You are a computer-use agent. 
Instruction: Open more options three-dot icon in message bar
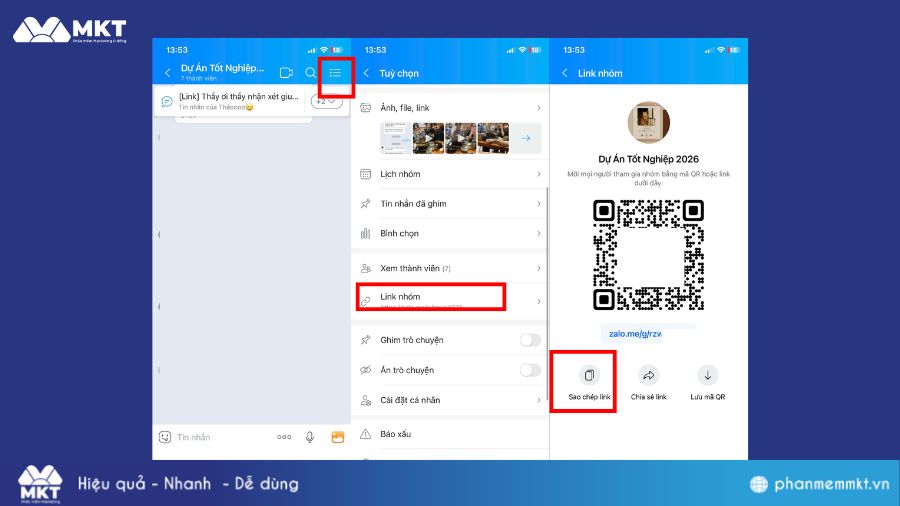point(284,437)
